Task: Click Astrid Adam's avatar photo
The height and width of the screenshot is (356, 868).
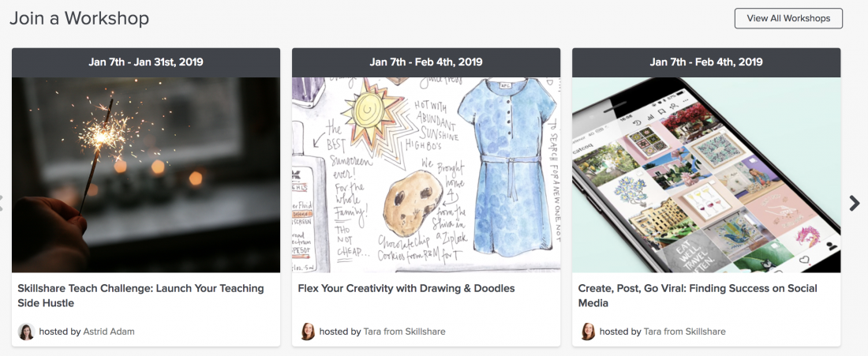Action: [26, 332]
